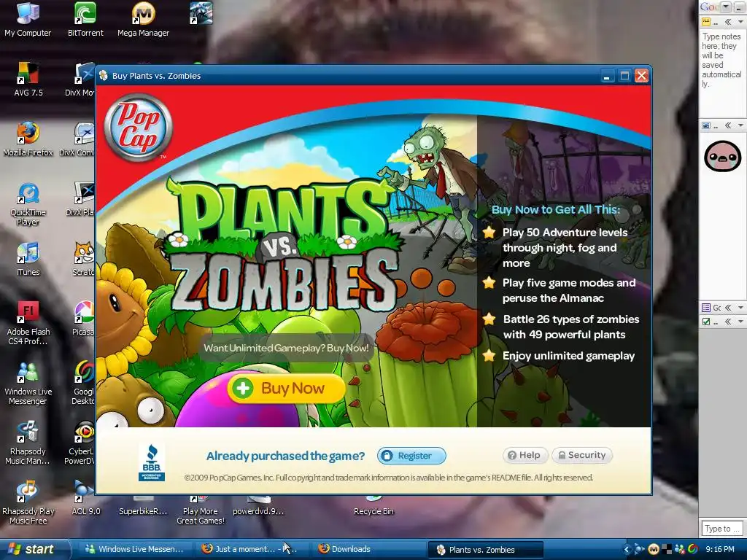Expand the To Do checklist gadget chevron
Image resolution: width=747 pixels, height=560 pixels.
[x=728, y=322]
